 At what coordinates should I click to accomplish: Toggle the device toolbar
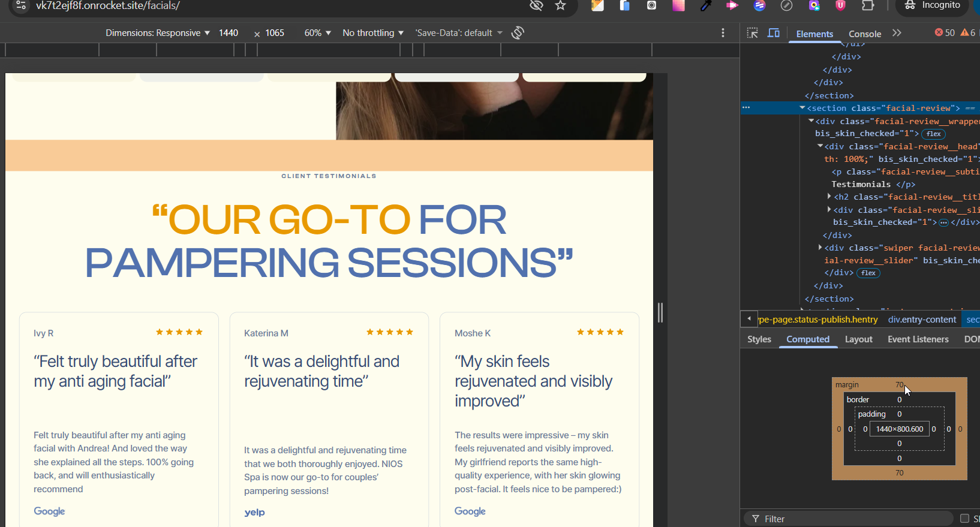(774, 33)
